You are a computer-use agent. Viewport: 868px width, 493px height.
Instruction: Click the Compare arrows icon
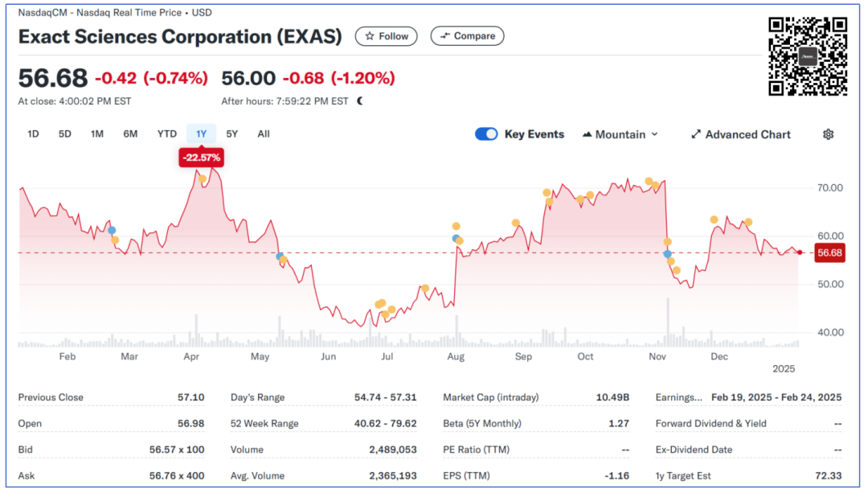[444, 36]
